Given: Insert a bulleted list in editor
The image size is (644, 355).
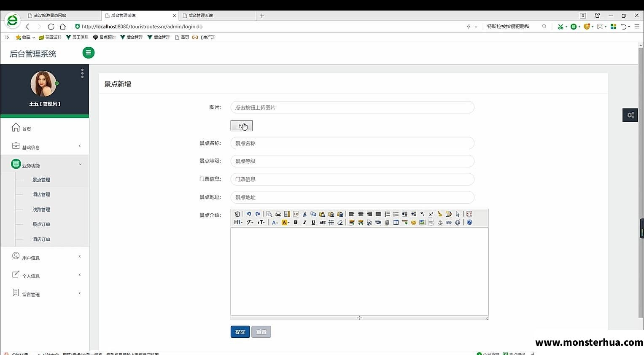Looking at the screenshot, I should tap(396, 214).
